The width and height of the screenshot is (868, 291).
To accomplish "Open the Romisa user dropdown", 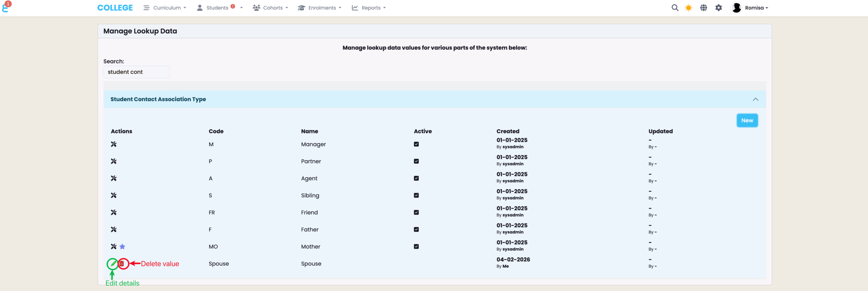I will [750, 8].
